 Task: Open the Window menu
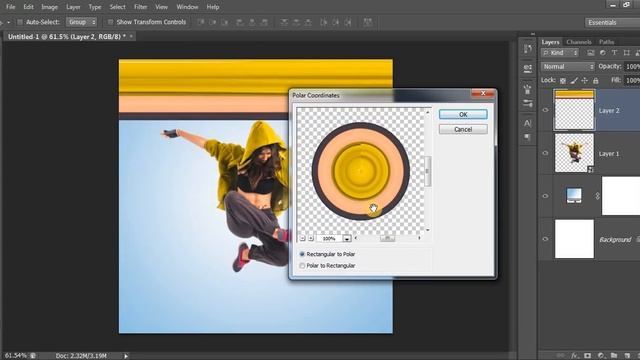pyautogui.click(x=187, y=7)
